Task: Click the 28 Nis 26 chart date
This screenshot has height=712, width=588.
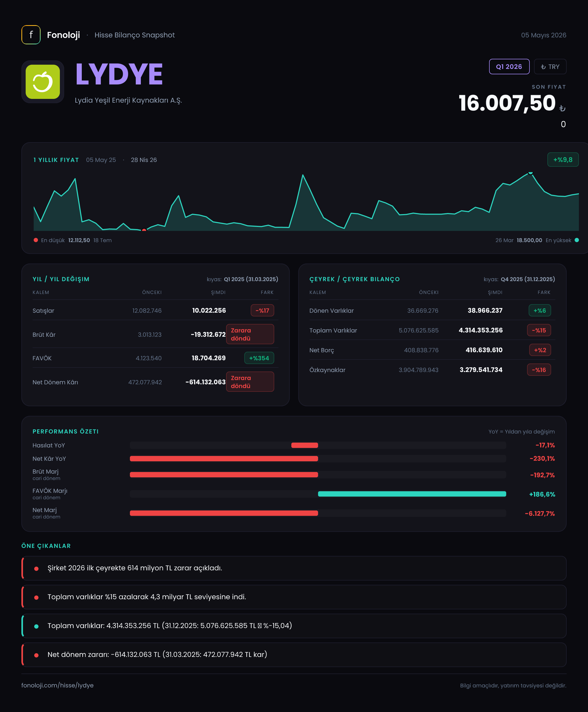Action: [144, 160]
